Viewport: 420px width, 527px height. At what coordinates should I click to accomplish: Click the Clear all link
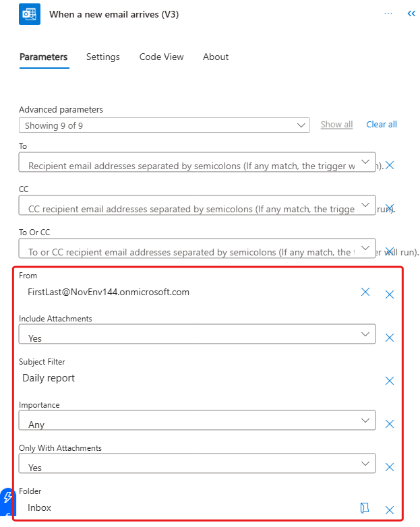click(381, 125)
